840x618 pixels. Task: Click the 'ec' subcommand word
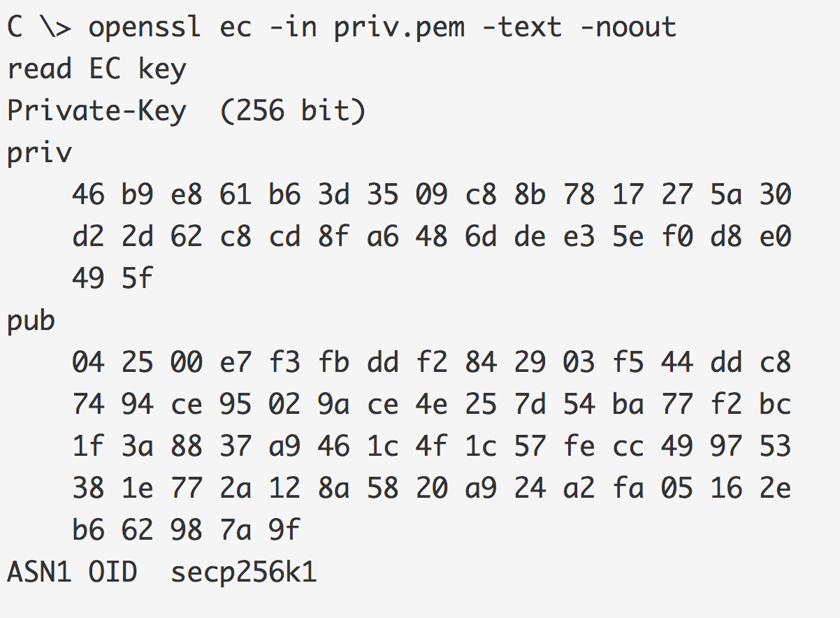coord(236,27)
